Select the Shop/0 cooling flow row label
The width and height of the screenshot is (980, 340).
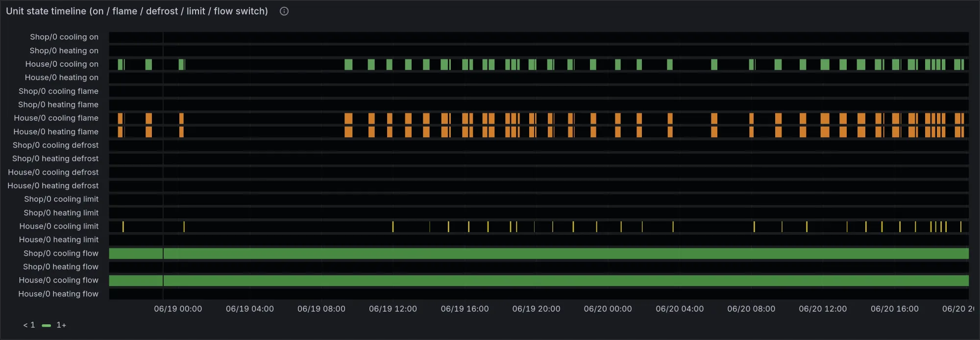pyautogui.click(x=61, y=253)
